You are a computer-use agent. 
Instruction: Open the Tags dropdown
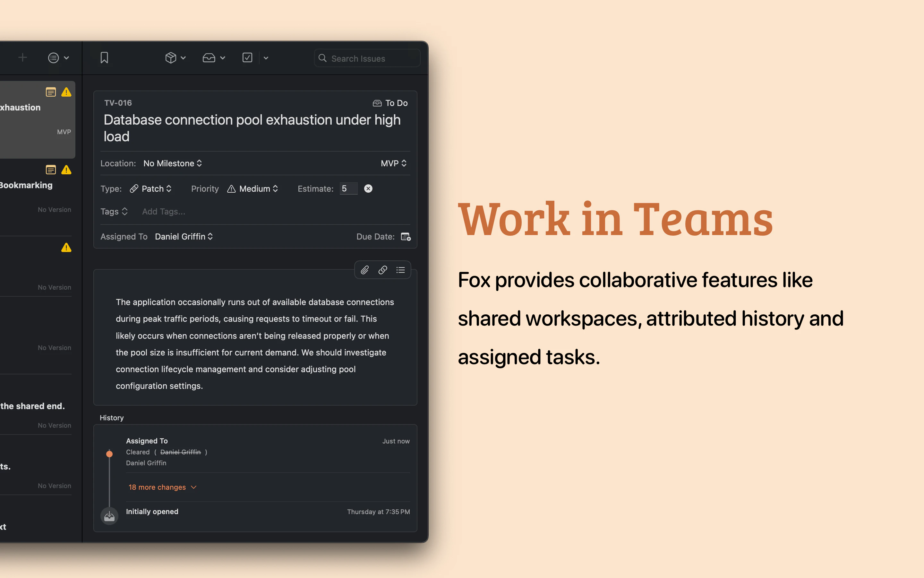click(114, 211)
